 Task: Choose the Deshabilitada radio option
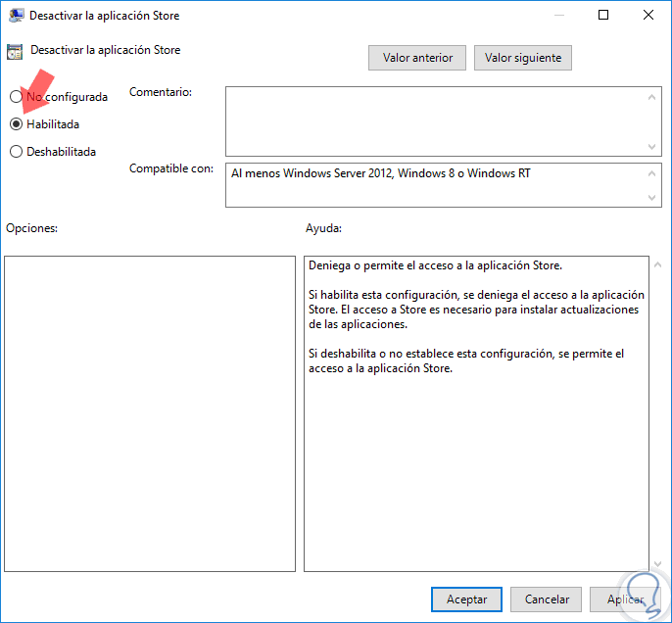(16, 152)
